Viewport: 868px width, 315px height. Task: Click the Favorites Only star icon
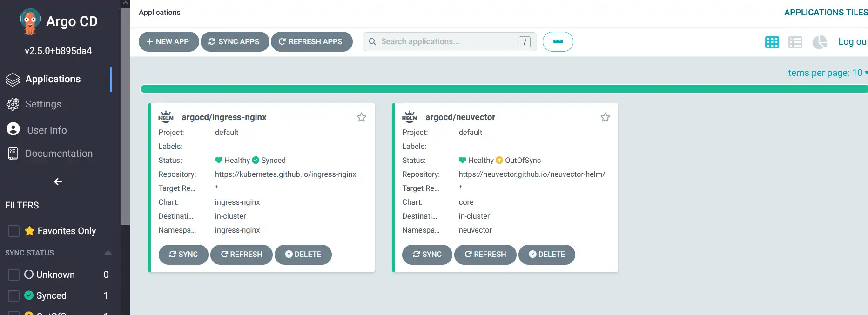(29, 231)
